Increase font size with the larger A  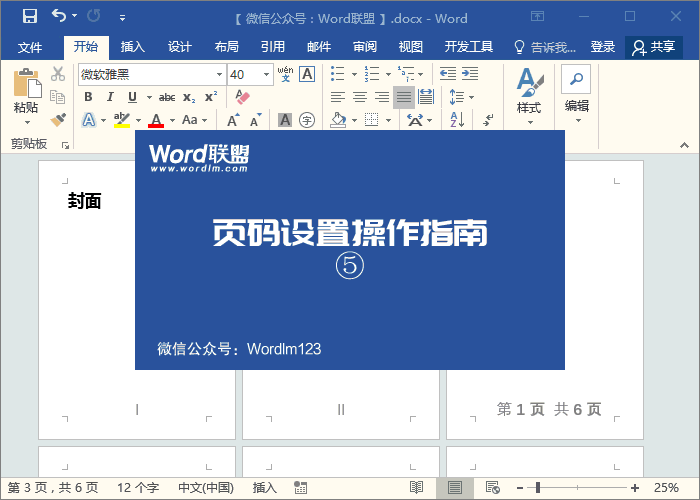[x=233, y=120]
